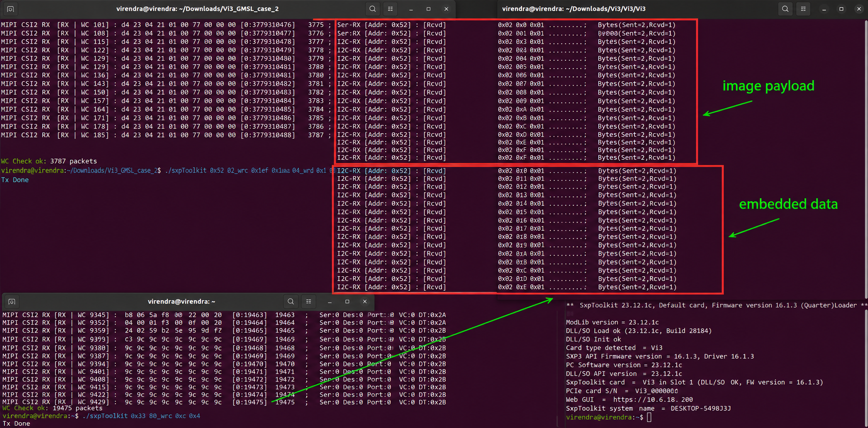Open hamburger menu of home (~) terminal

click(309, 302)
